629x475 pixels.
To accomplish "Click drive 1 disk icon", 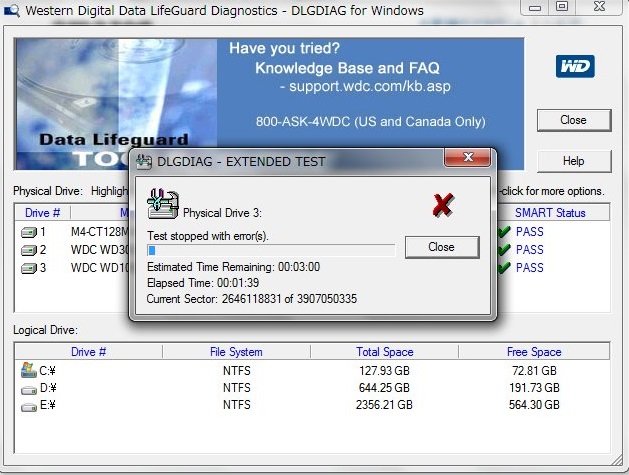I will [x=29, y=232].
